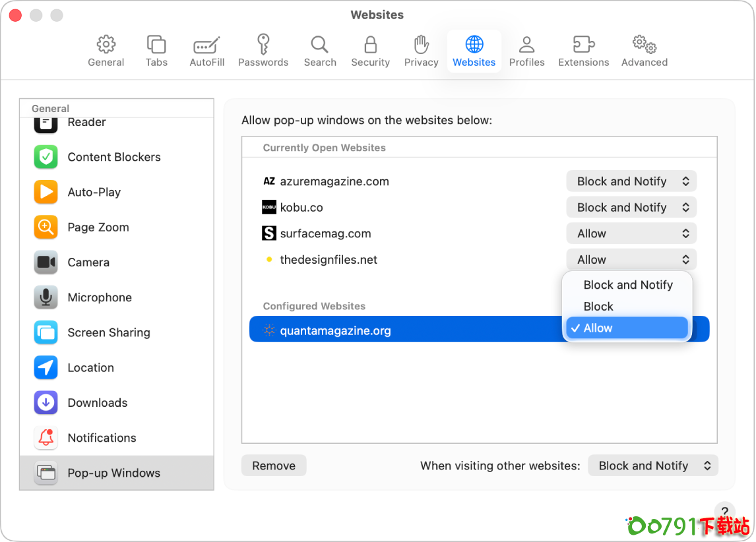This screenshot has width=756, height=542.
Task: Switch to the Security tab
Action: pyautogui.click(x=370, y=51)
